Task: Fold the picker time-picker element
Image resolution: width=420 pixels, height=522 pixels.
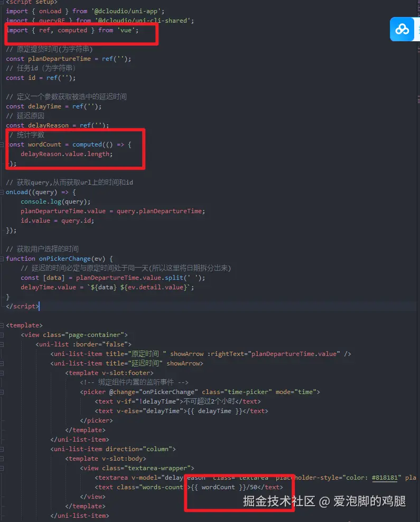Action: 2,392
